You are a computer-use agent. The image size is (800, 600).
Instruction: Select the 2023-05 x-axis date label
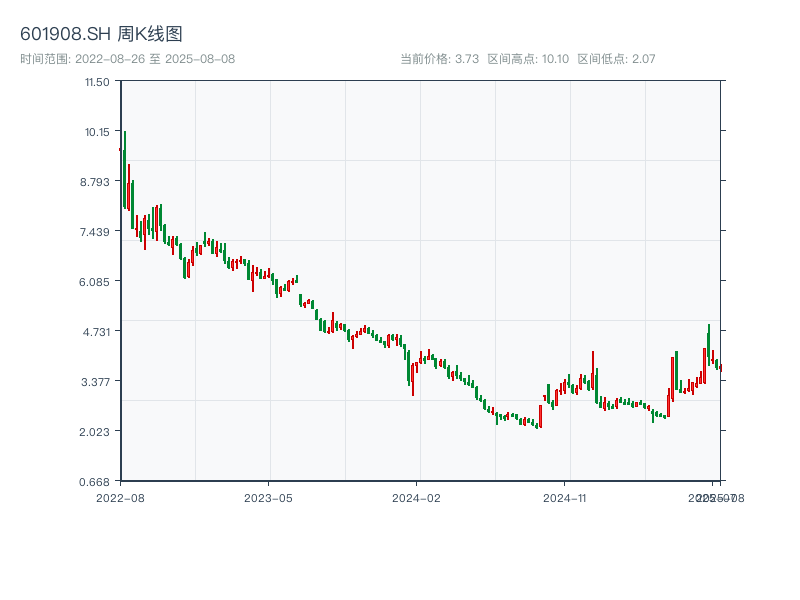coord(269,497)
